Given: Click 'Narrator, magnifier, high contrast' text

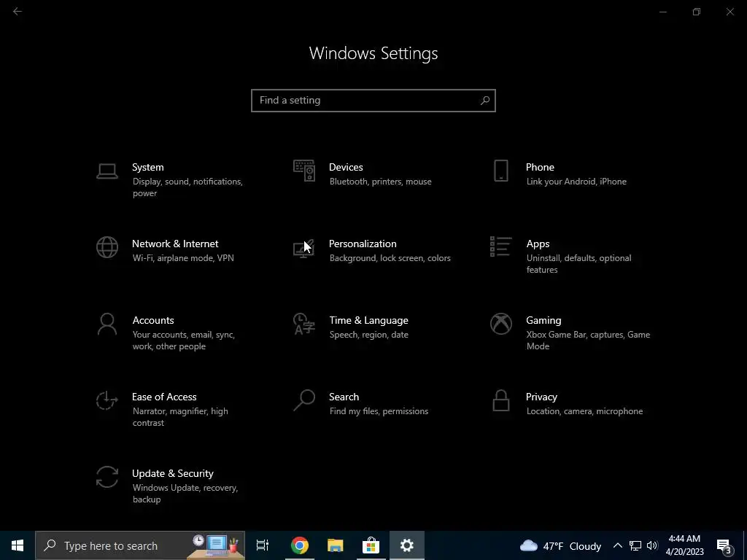Looking at the screenshot, I should tap(180, 417).
